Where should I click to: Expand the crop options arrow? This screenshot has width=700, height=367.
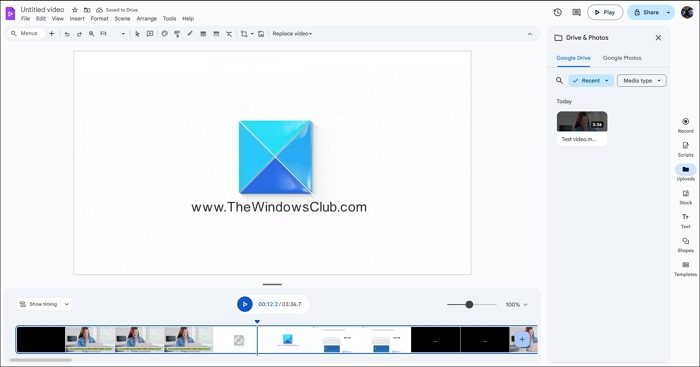click(252, 34)
